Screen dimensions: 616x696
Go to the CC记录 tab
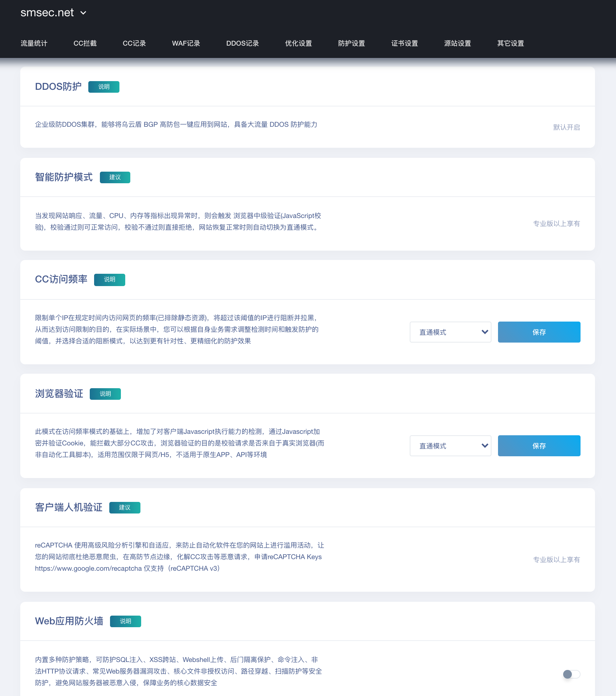134,43
